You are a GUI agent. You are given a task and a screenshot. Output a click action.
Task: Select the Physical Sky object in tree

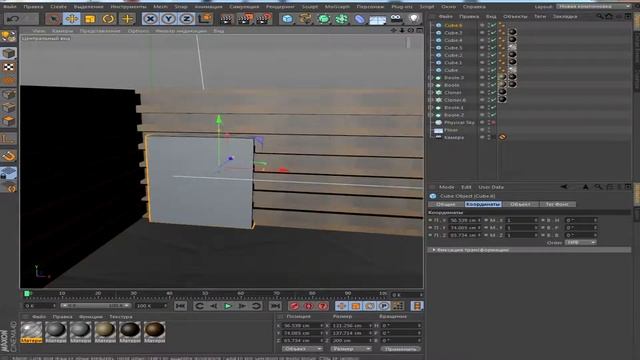(x=459, y=122)
